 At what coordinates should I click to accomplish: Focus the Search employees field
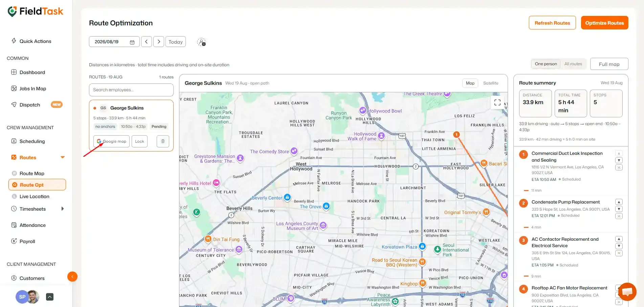coord(131,90)
